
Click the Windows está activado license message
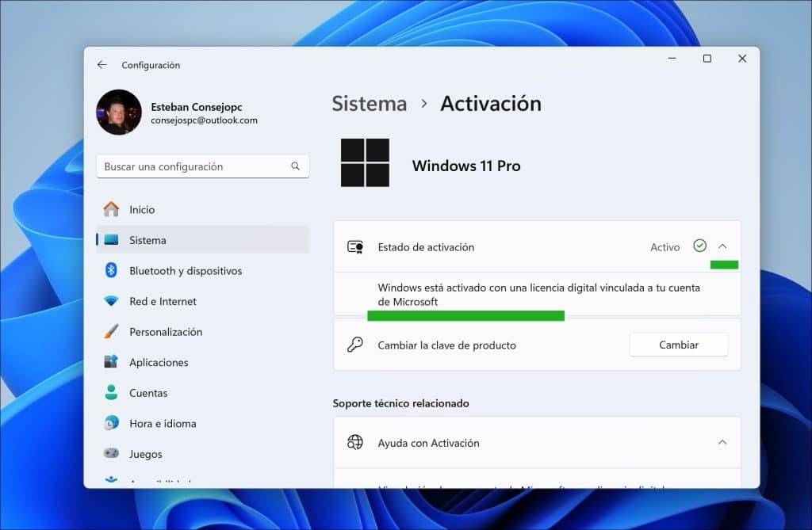[538, 295]
